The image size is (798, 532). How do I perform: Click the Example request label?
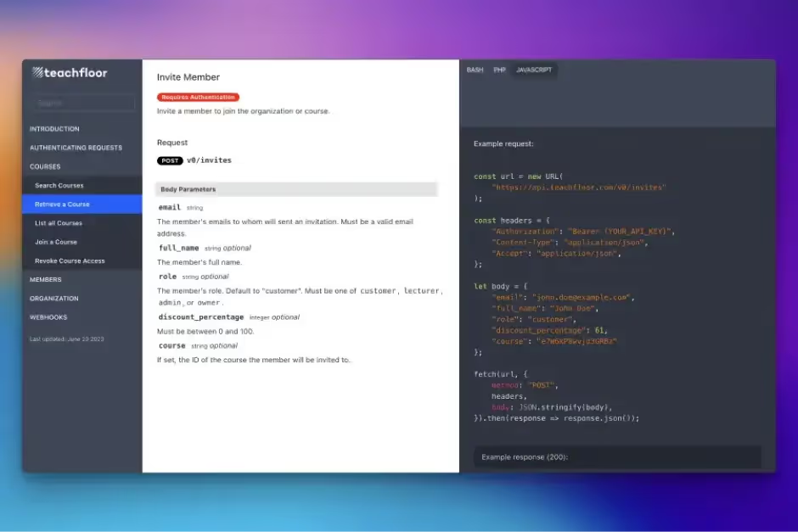click(x=503, y=144)
